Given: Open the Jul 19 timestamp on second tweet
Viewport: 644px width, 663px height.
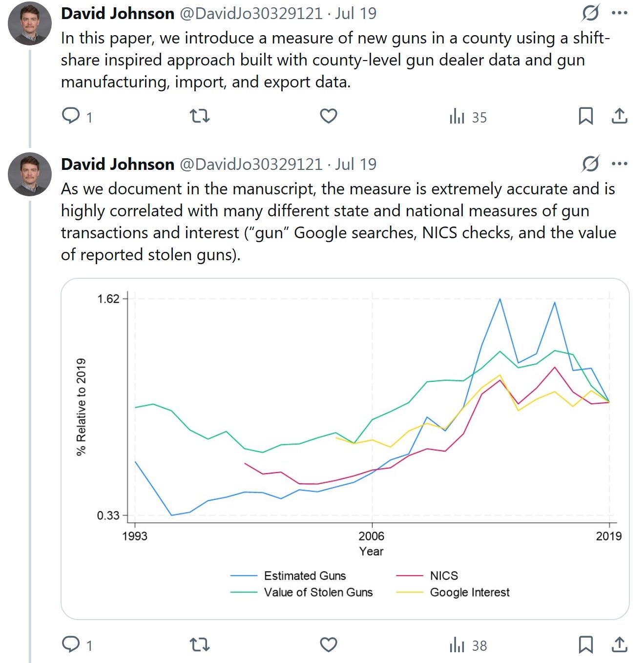Looking at the screenshot, I should (355, 164).
